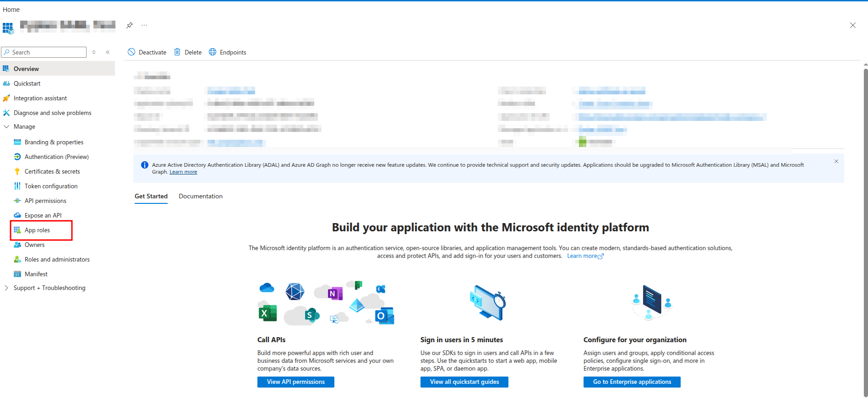This screenshot has height=399, width=868.
Task: Open Learn more link in the ADAL banner
Action: coord(183,172)
